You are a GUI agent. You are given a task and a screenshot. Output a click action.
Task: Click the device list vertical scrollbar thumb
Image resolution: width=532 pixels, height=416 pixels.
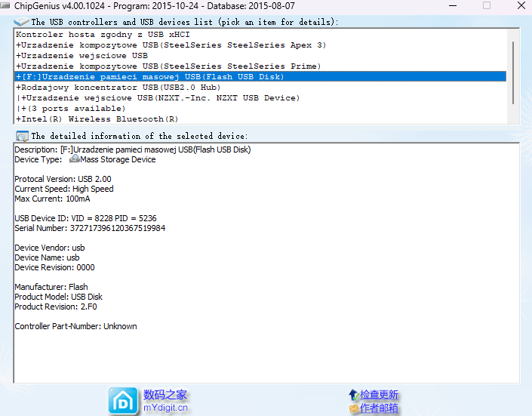pyautogui.click(x=513, y=72)
